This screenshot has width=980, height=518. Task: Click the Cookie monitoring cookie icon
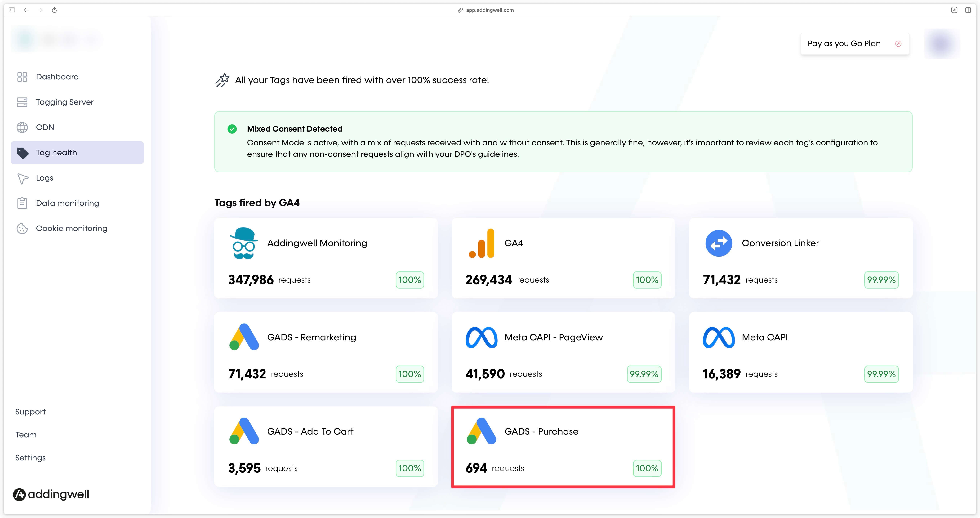tap(22, 228)
